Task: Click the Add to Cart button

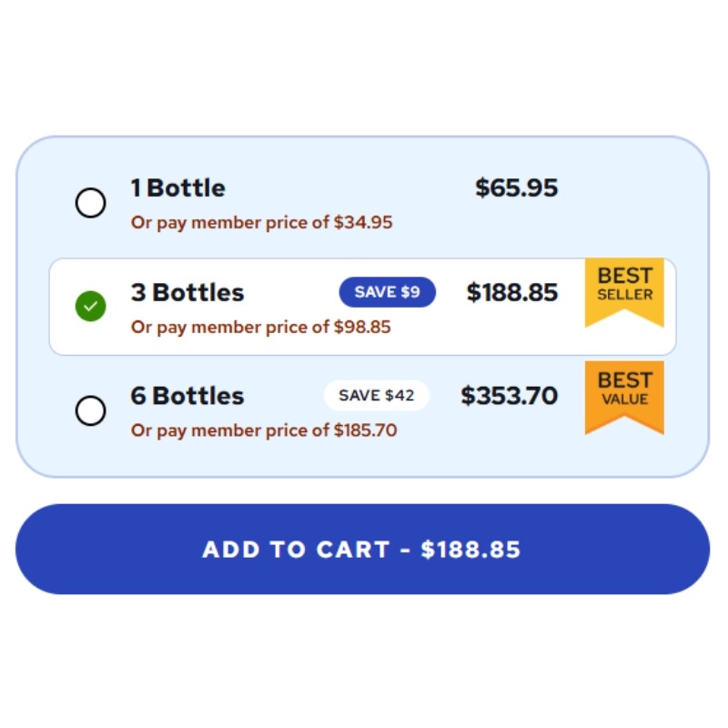Action: [362, 550]
